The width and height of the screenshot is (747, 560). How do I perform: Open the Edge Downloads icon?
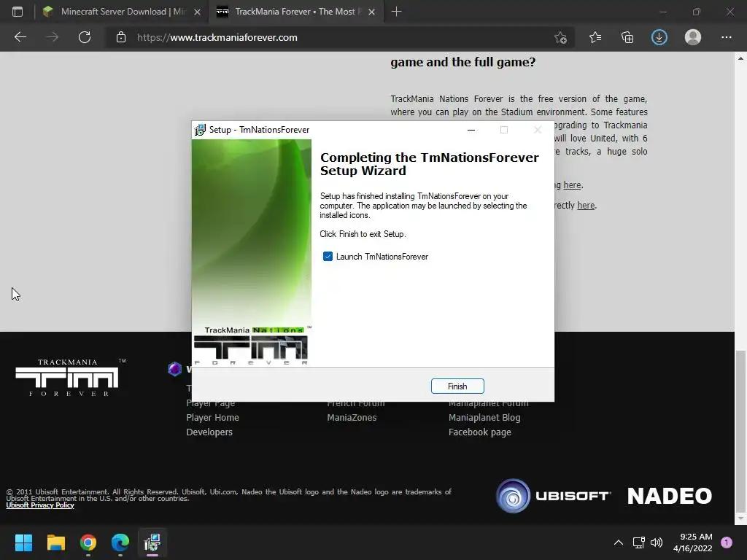(x=659, y=37)
